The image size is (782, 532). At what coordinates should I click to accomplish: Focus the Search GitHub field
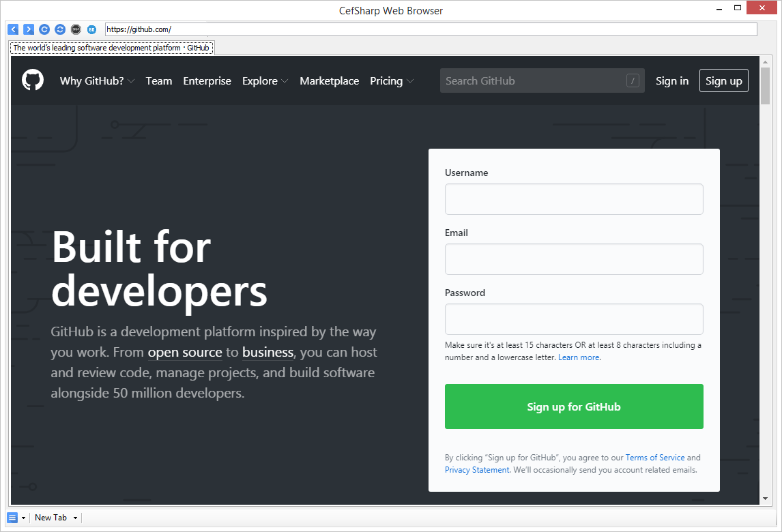tap(542, 80)
